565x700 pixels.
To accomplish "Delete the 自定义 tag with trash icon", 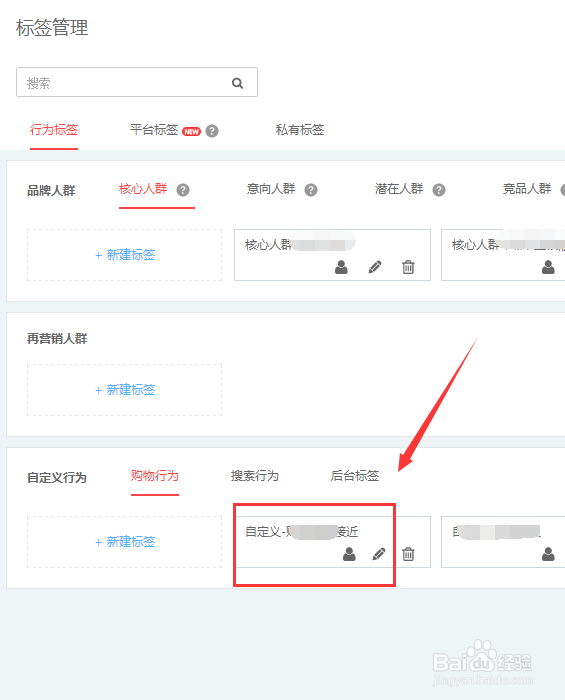I will pyautogui.click(x=408, y=554).
